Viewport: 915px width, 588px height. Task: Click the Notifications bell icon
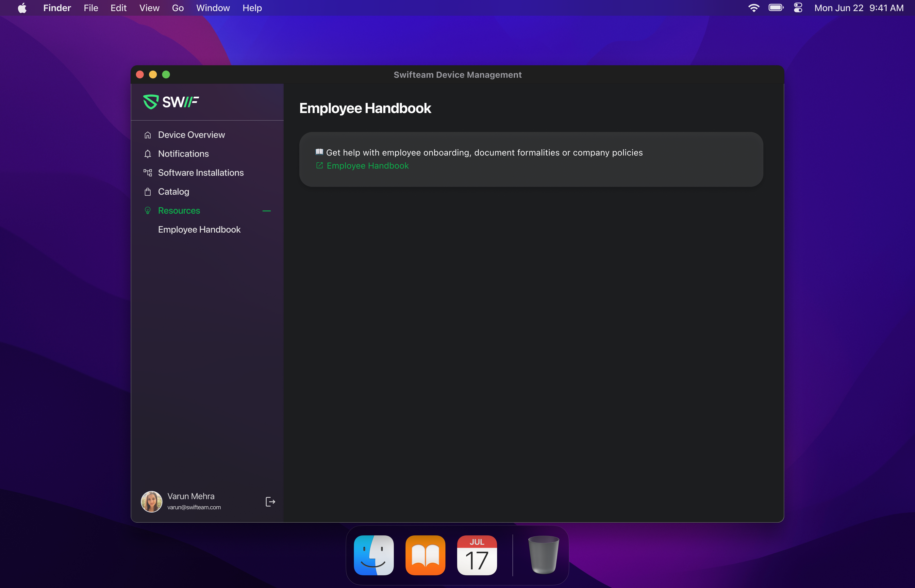148,154
